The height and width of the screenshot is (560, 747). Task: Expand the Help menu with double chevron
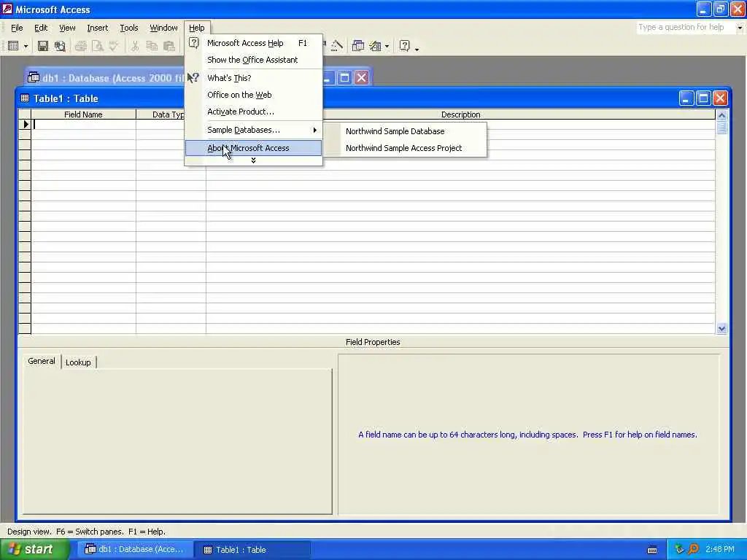point(253,160)
